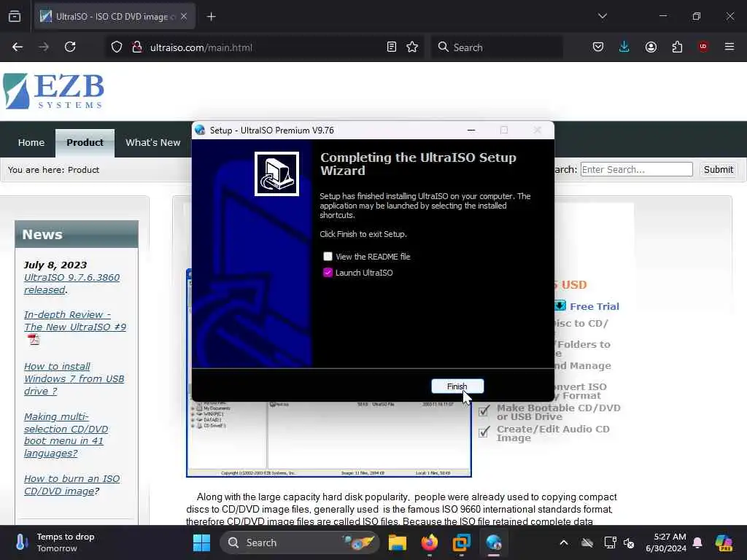This screenshot has height=560, width=747.
Task: Click the Free Trial download link
Action: pos(594,306)
